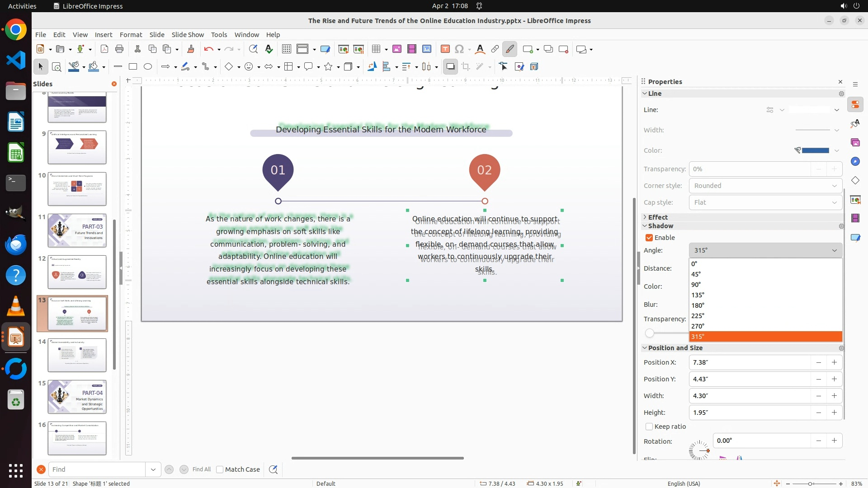Select the Rectangle drawing tool
Screen dimensions: 868x488
tap(133, 67)
